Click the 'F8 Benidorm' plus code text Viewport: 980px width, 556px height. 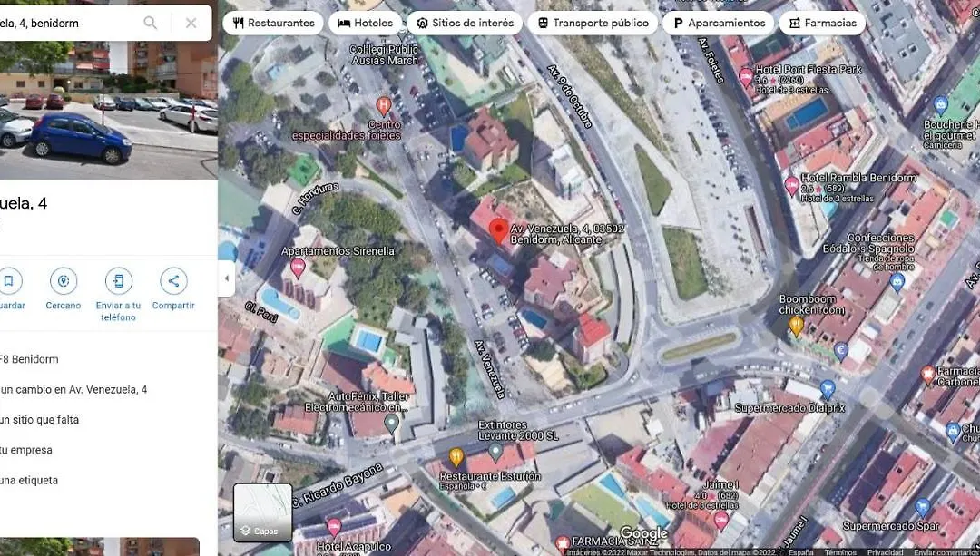click(29, 359)
